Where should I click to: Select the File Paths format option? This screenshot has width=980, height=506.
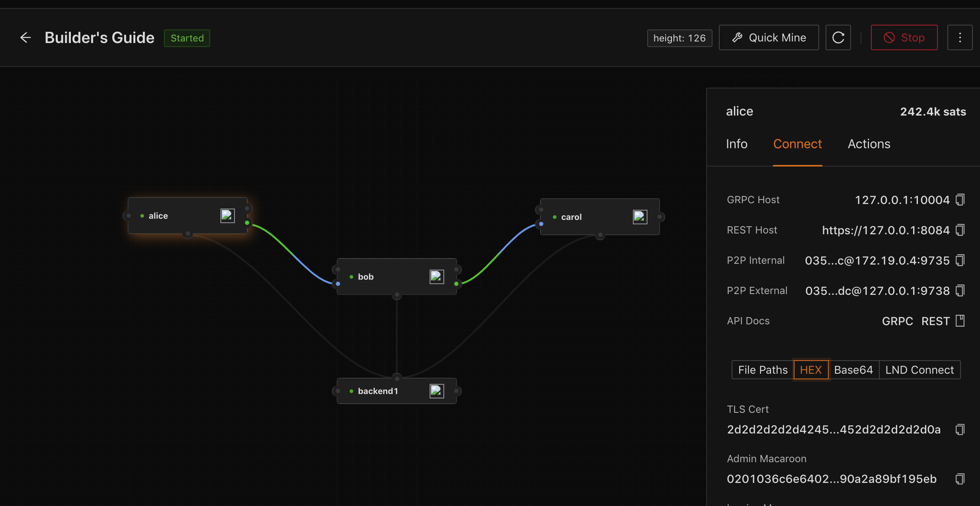tap(762, 370)
